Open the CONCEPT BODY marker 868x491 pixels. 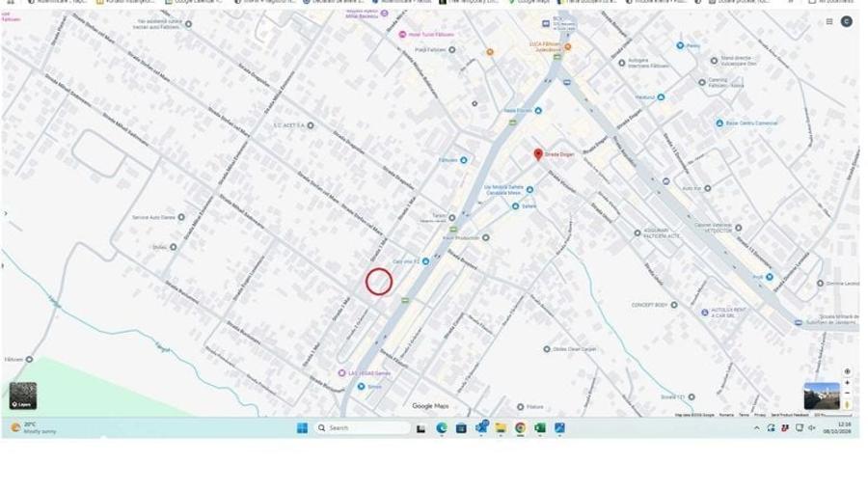point(674,305)
